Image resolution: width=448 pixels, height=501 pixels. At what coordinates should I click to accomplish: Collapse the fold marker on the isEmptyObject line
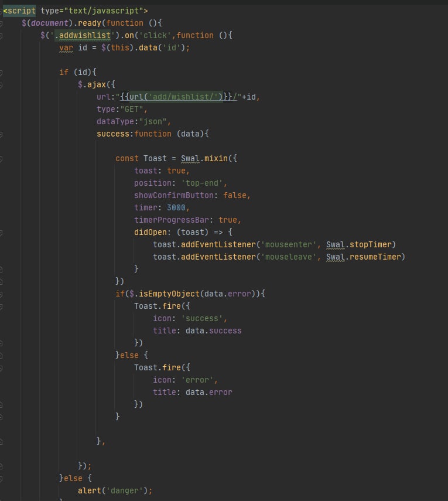(1, 294)
